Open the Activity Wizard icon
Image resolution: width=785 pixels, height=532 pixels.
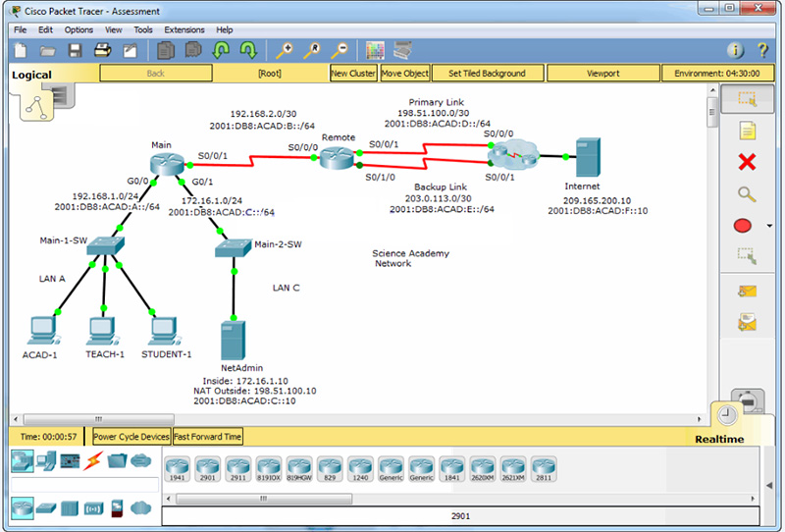(131, 51)
